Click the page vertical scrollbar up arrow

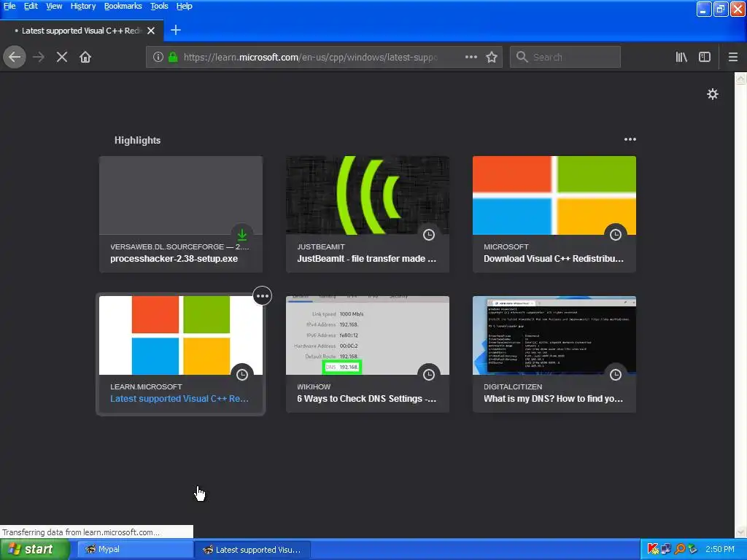741,78
